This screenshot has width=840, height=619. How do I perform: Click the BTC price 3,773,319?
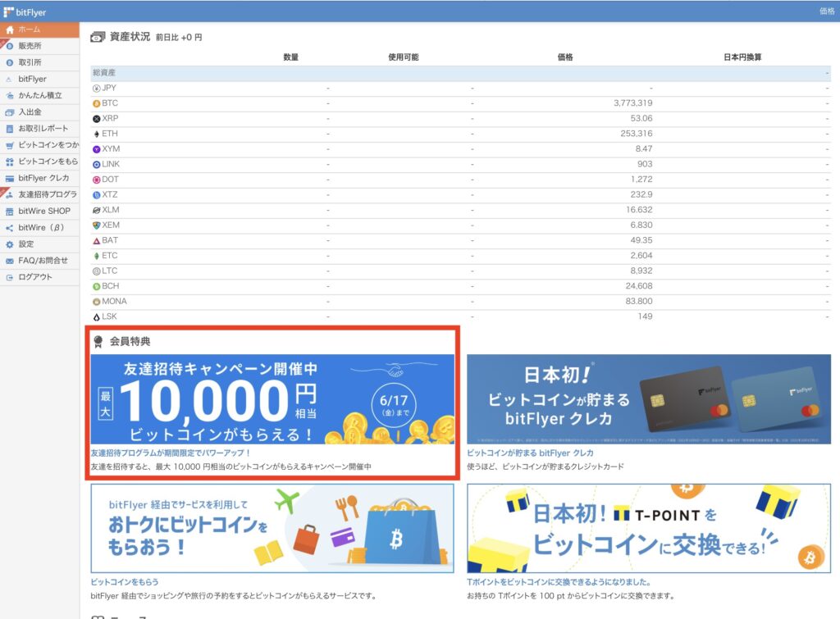point(633,103)
